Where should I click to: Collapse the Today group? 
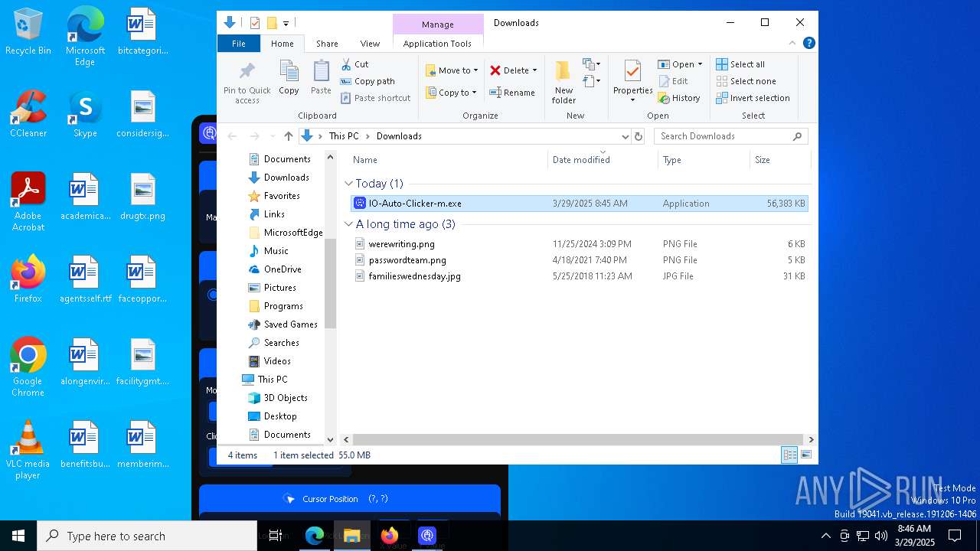tap(348, 184)
